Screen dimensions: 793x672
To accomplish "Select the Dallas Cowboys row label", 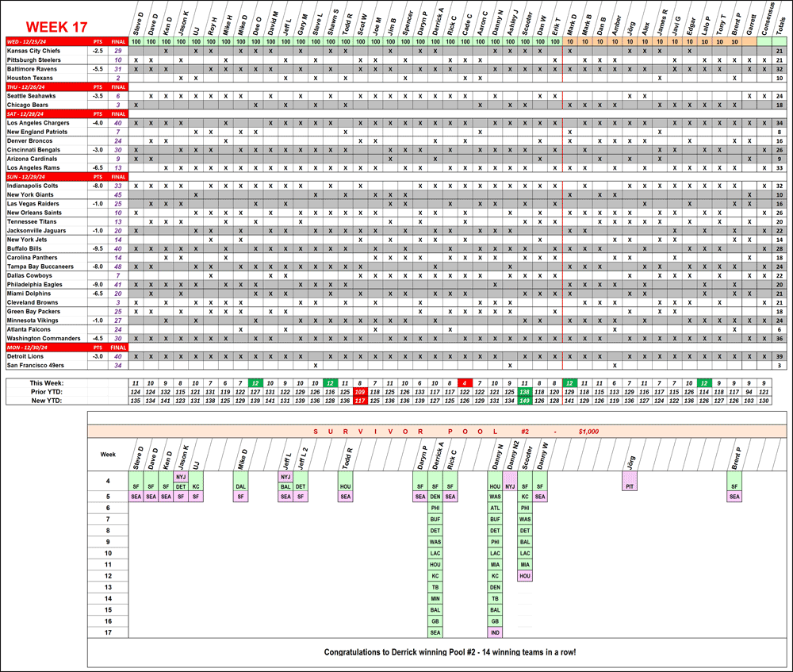I will pyautogui.click(x=29, y=276).
